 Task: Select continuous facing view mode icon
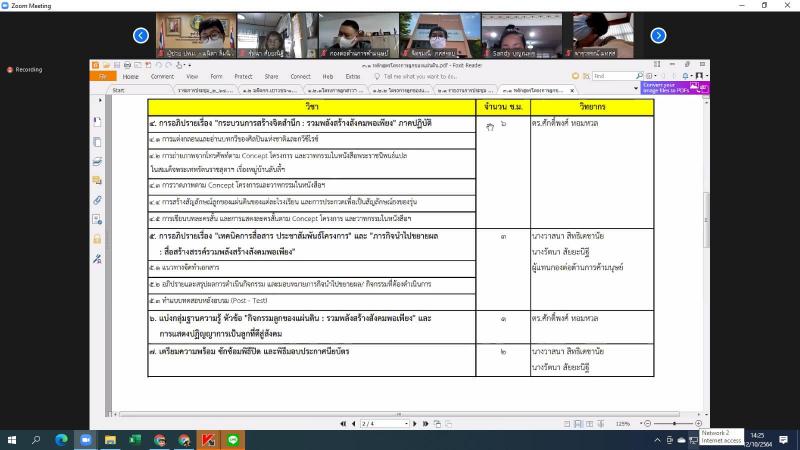(601, 424)
